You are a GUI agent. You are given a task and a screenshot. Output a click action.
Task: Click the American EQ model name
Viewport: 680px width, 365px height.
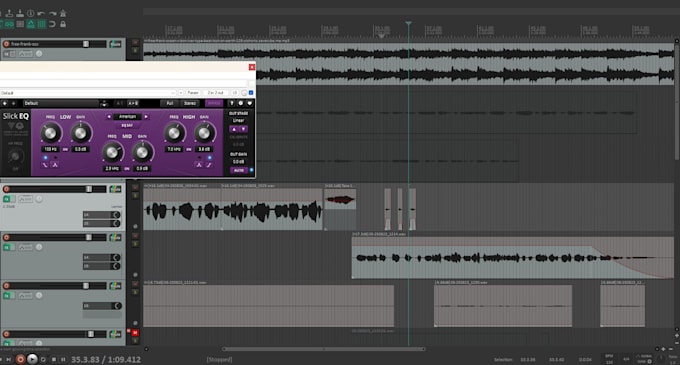point(128,117)
